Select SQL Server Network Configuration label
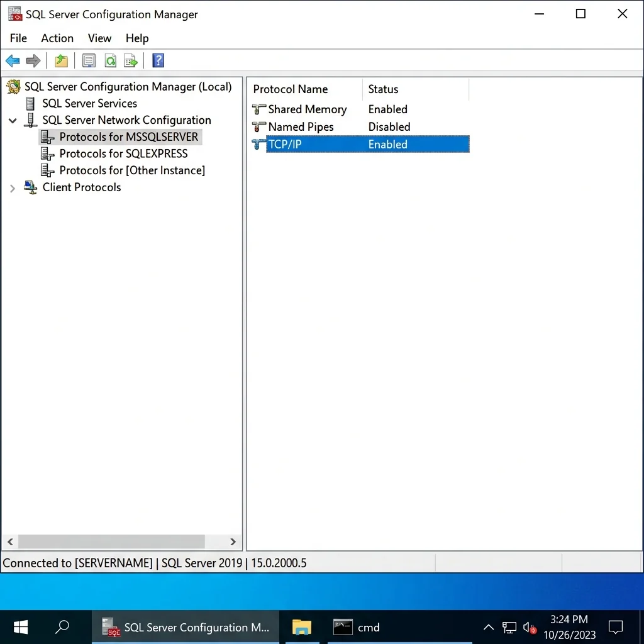The width and height of the screenshot is (644, 644). 126,120
